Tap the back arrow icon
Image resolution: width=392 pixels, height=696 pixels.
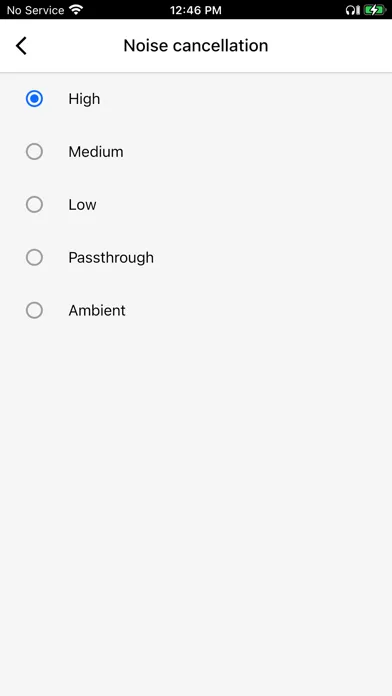click(21, 46)
